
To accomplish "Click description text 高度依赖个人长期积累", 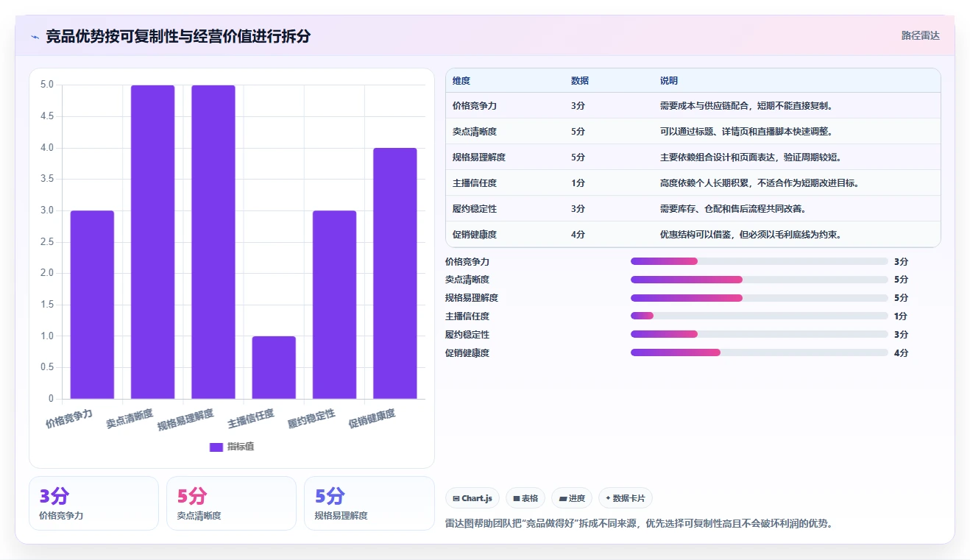I will (x=704, y=183).
